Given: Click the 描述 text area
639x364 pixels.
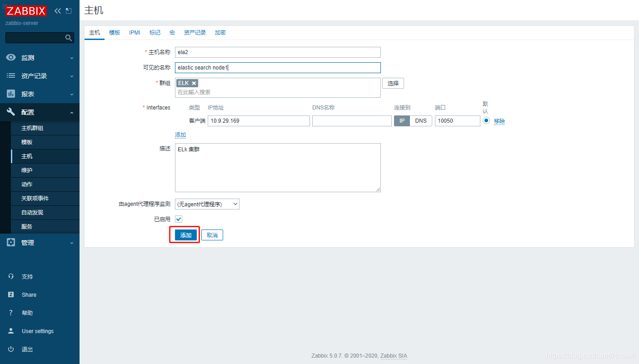Looking at the screenshot, I should pyautogui.click(x=278, y=168).
